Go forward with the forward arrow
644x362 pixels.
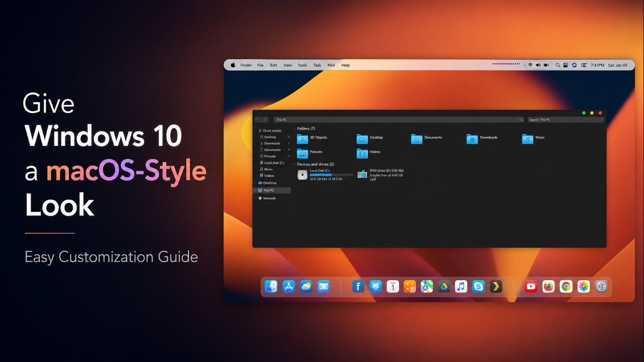(265, 120)
